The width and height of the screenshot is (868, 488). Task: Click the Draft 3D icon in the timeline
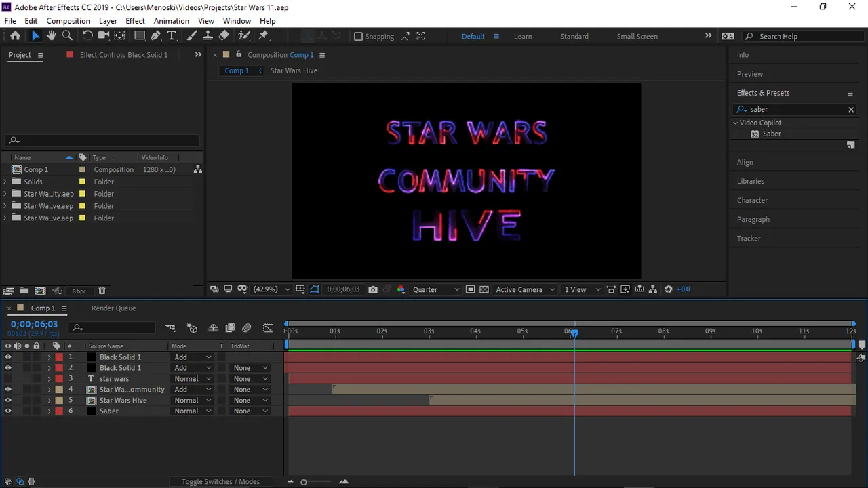192,328
